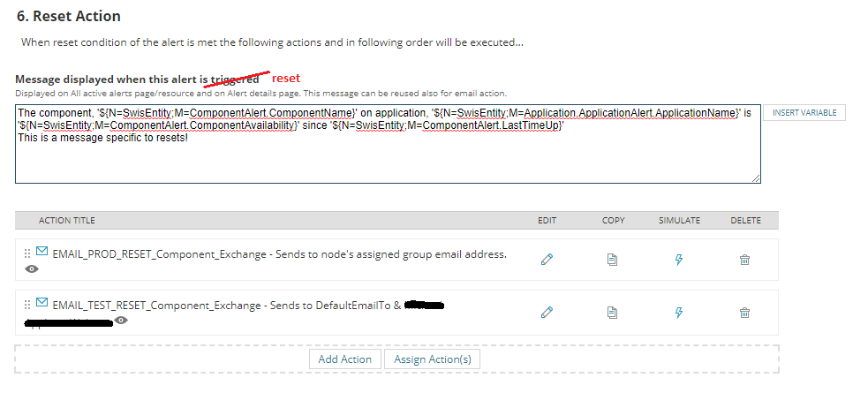The width and height of the screenshot is (868, 408).
Task: Click the Insert Variable button
Action: point(804,112)
